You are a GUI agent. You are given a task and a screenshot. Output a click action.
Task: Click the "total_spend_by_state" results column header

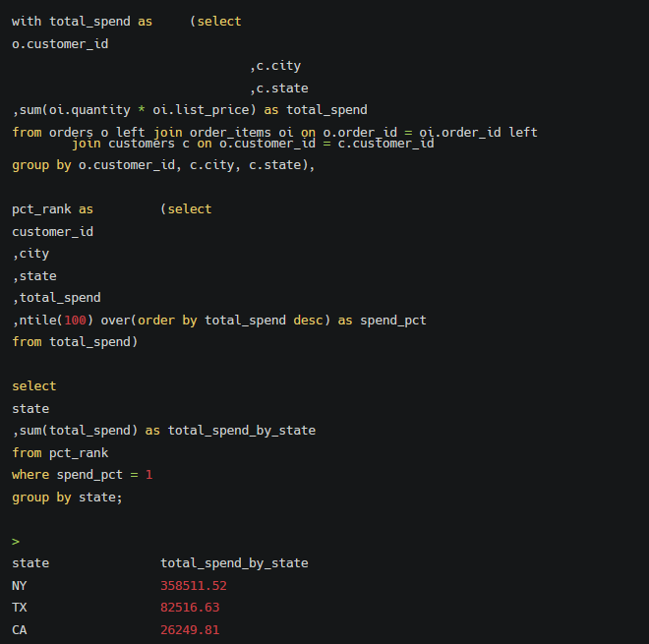click(234, 563)
